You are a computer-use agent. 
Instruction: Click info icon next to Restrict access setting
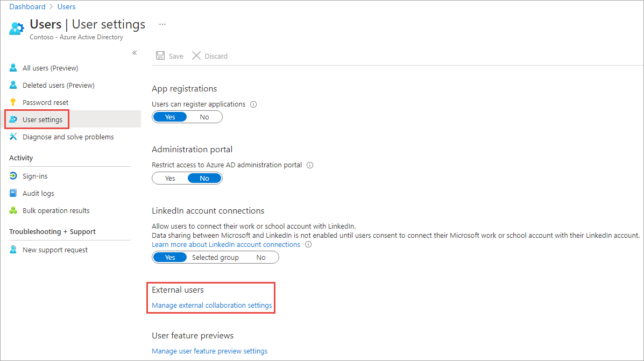pos(310,165)
